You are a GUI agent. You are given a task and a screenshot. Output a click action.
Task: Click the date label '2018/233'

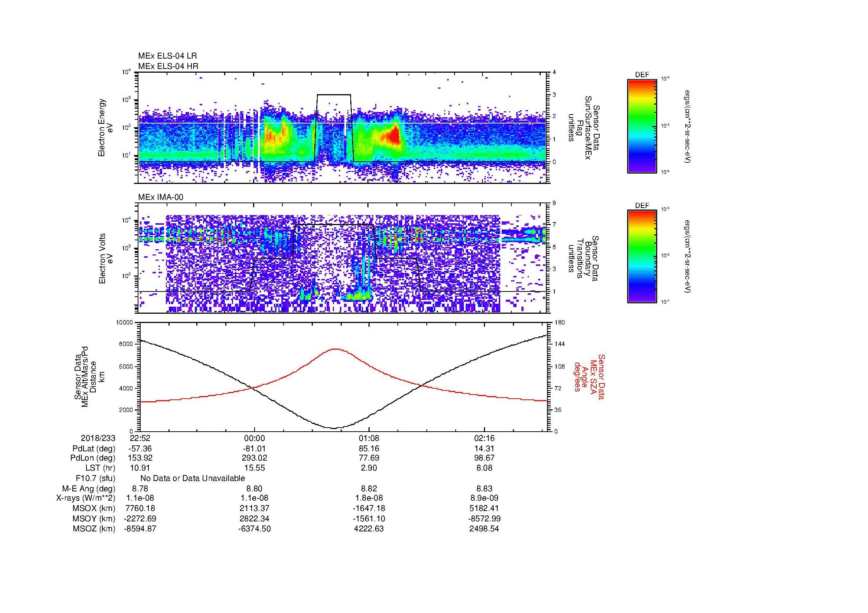(98, 438)
